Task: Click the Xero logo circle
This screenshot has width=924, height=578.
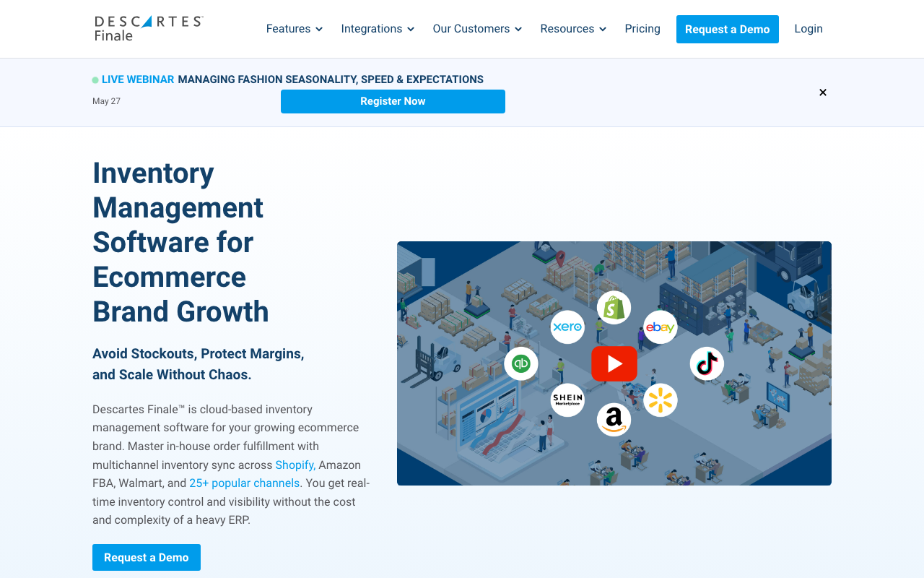Action: [567, 327]
